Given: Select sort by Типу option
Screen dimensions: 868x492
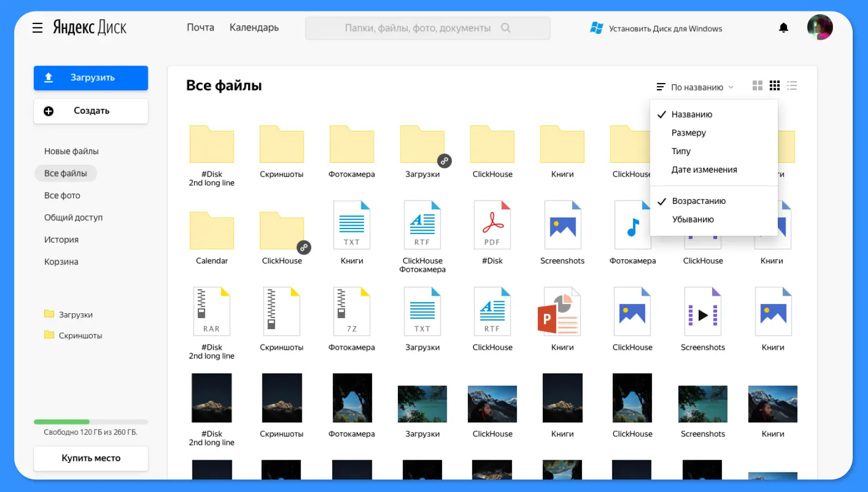Looking at the screenshot, I should tap(681, 151).
